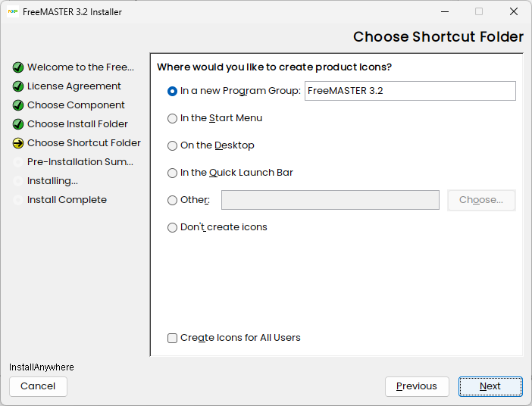Click the Where would you like to create product icons heading
Screen dimensions: 532x406
point(274,67)
